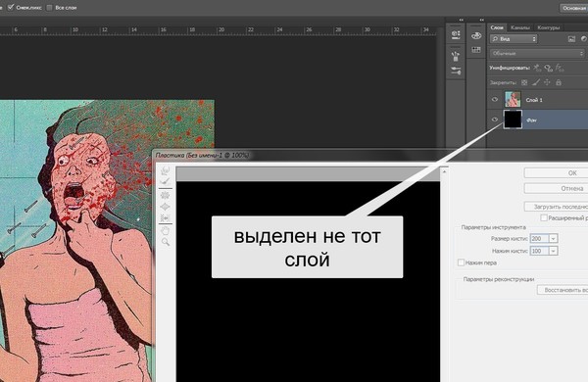Click the Размер кисти value field
Image resolution: width=588 pixels, height=382 pixels.
tap(539, 238)
